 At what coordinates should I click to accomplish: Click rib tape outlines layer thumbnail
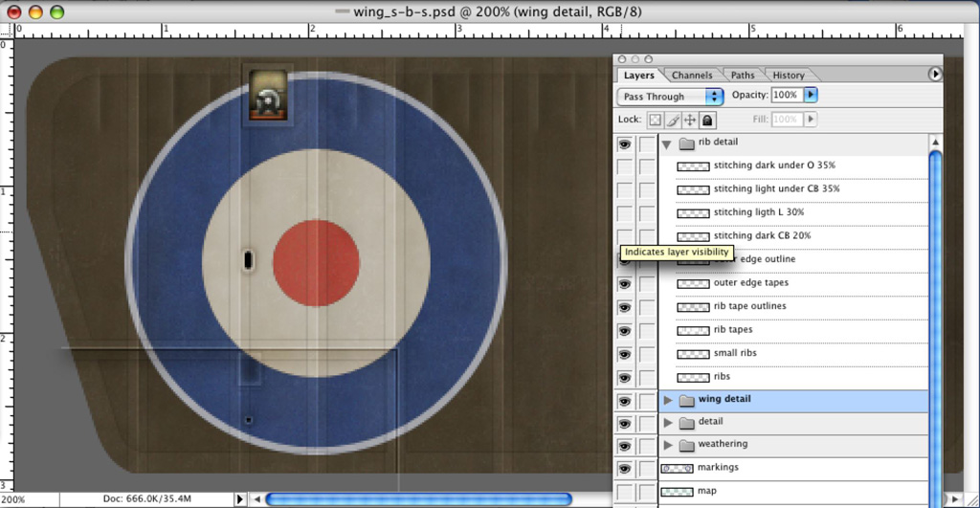click(693, 307)
